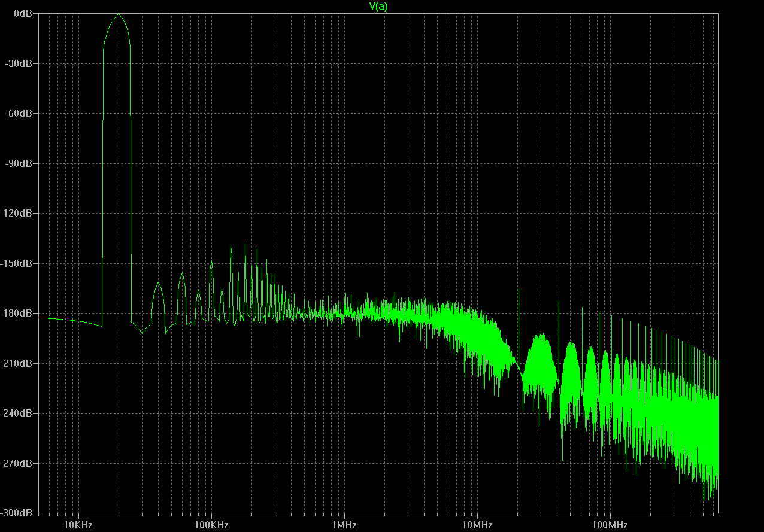This screenshot has height=532, width=764.
Task: Click the V(a) trace label
Action: click(378, 6)
